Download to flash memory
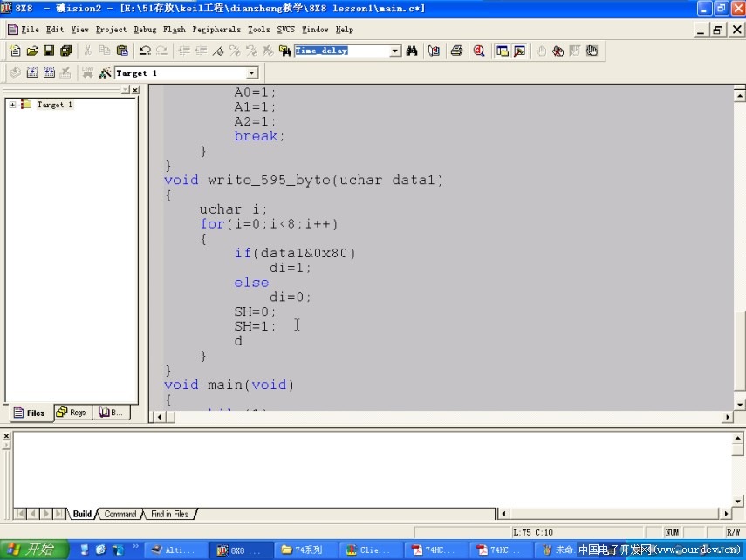Screen dimensions: 746x560 click(x=87, y=72)
